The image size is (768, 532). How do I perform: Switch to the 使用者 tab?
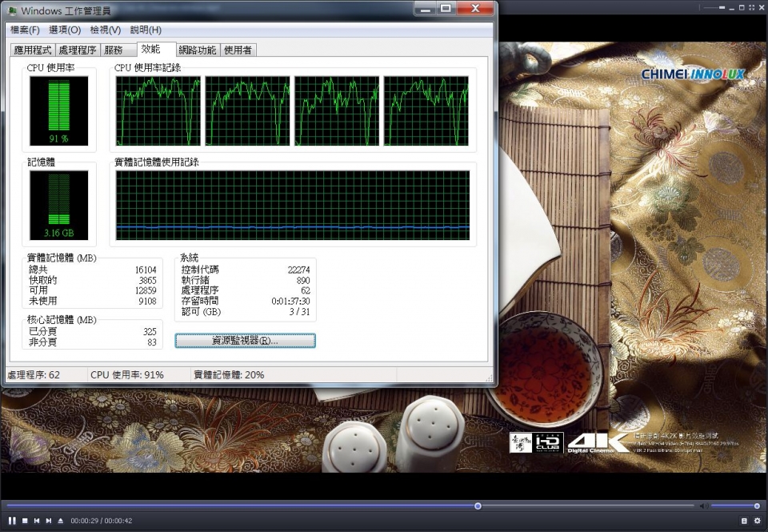[x=238, y=49]
